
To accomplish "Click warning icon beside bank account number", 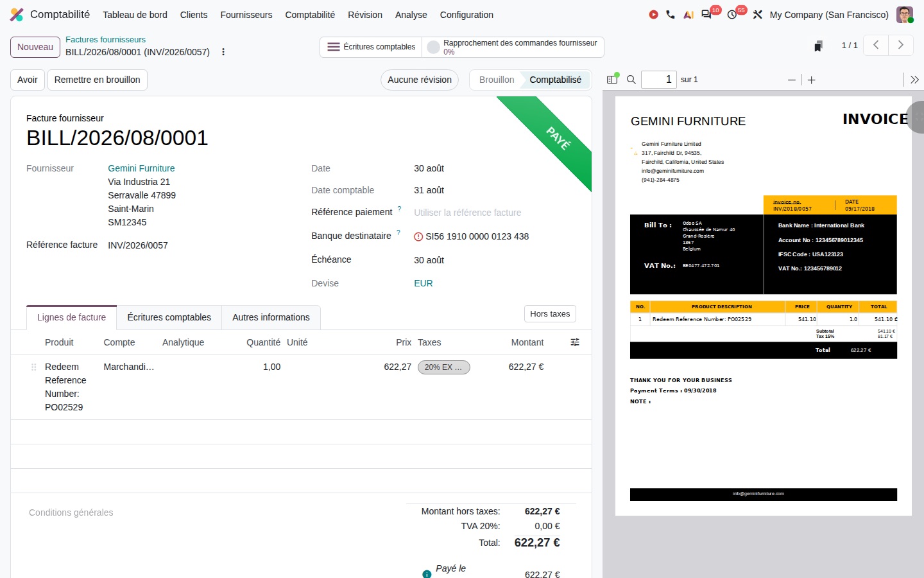I will [x=418, y=236].
